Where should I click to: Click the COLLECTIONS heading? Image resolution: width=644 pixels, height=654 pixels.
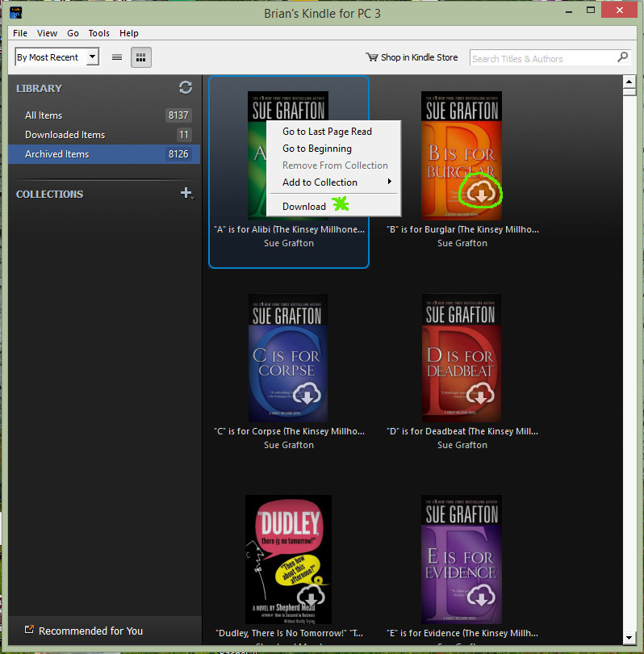pyautogui.click(x=49, y=194)
